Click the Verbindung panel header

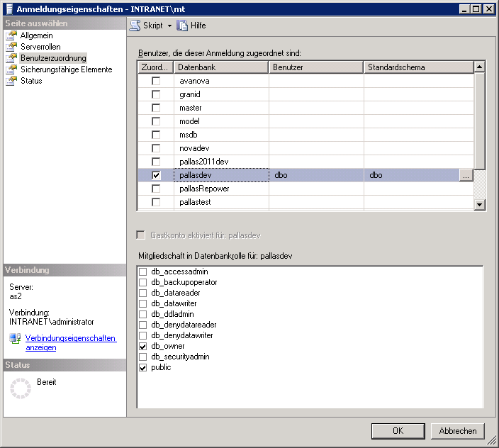pyautogui.click(x=65, y=270)
